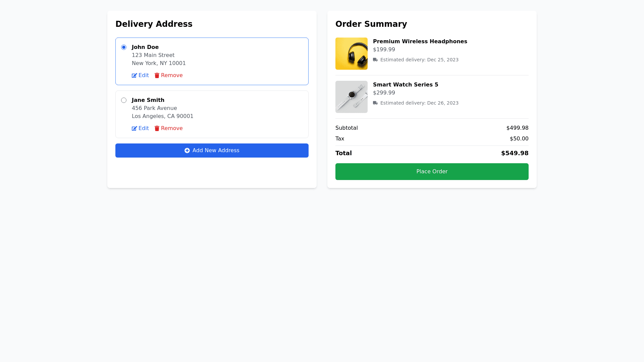Click the Add New Address button
The width and height of the screenshot is (644, 362).
tap(212, 150)
